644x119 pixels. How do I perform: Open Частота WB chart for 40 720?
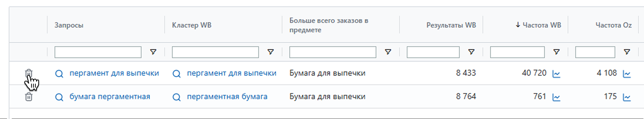click(x=556, y=74)
